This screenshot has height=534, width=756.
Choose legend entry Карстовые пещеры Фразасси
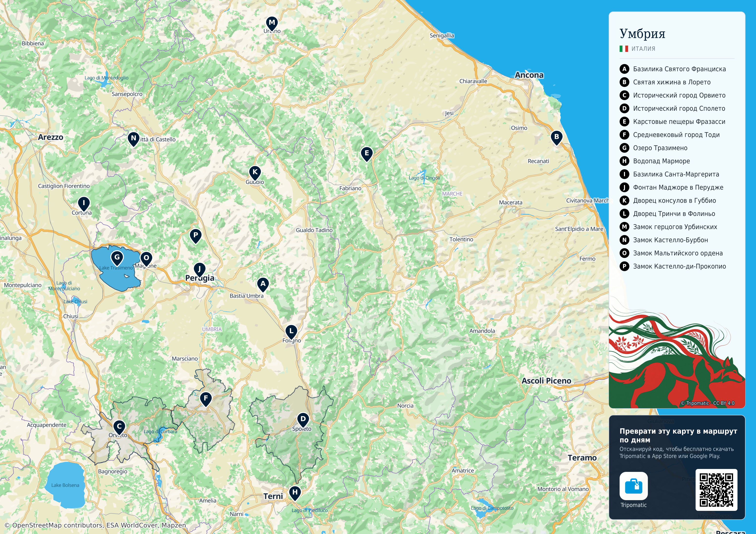pos(672,122)
